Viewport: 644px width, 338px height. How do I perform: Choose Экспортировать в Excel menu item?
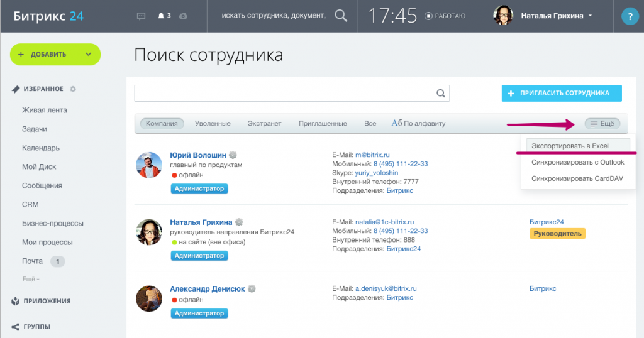click(579, 146)
